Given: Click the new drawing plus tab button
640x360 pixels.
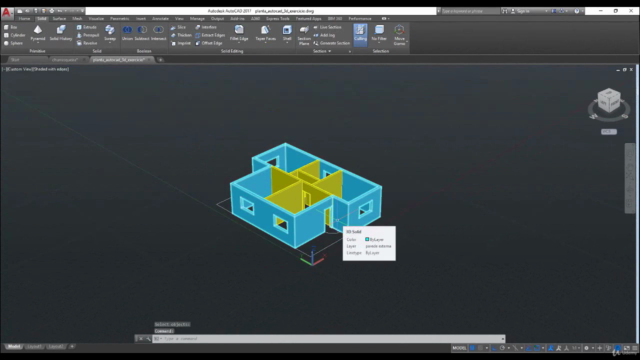Looking at the screenshot, I should pyautogui.click(x=160, y=60).
